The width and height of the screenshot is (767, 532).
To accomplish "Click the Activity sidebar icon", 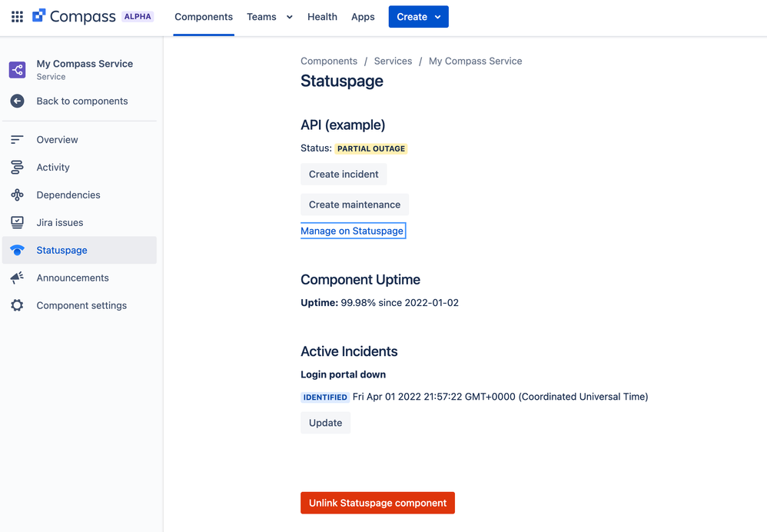I will (17, 168).
